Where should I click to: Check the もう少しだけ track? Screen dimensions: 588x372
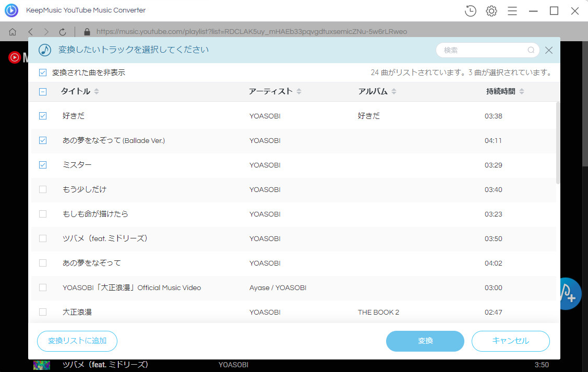(43, 189)
